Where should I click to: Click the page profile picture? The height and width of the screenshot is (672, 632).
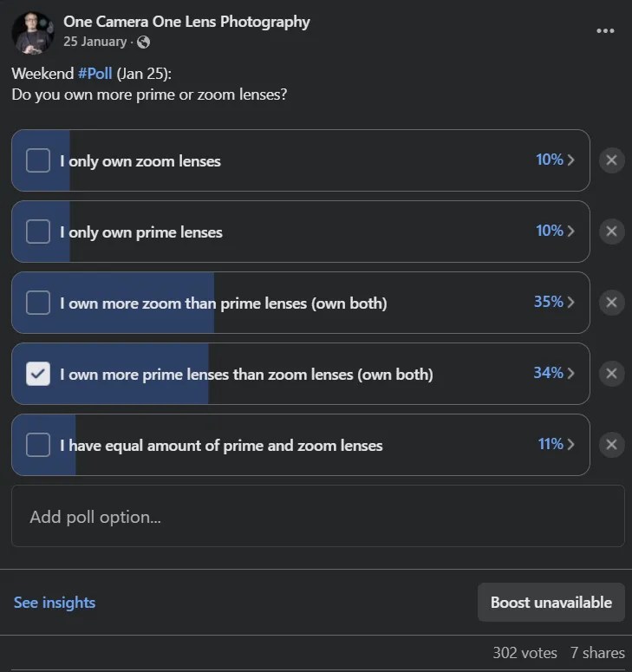33,32
